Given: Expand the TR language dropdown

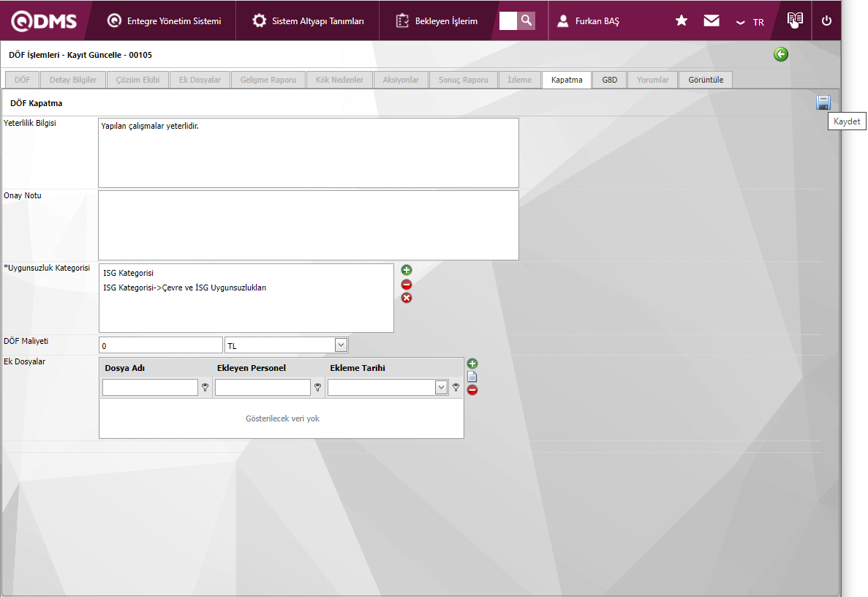Looking at the screenshot, I should (751, 22).
